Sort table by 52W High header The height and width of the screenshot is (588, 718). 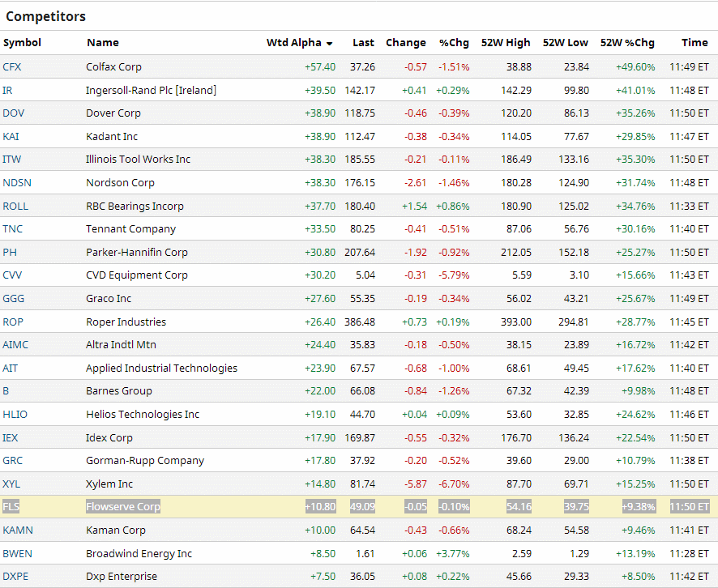(x=506, y=43)
